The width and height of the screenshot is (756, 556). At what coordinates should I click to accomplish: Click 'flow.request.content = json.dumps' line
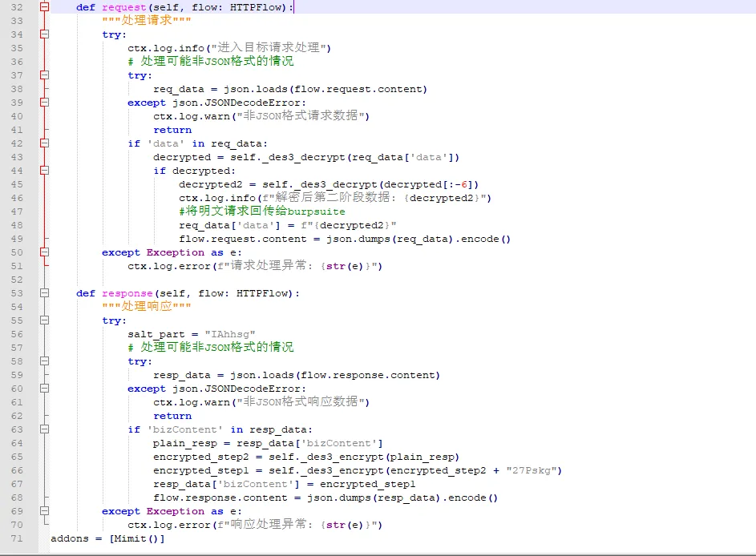pyautogui.click(x=344, y=239)
